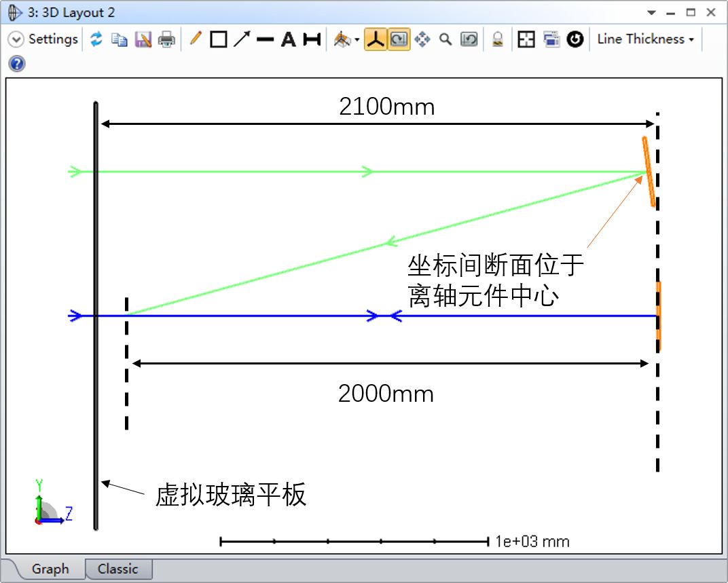Toggle the highlighted axis orientation button
The width and height of the screenshot is (728, 583).
(375, 39)
